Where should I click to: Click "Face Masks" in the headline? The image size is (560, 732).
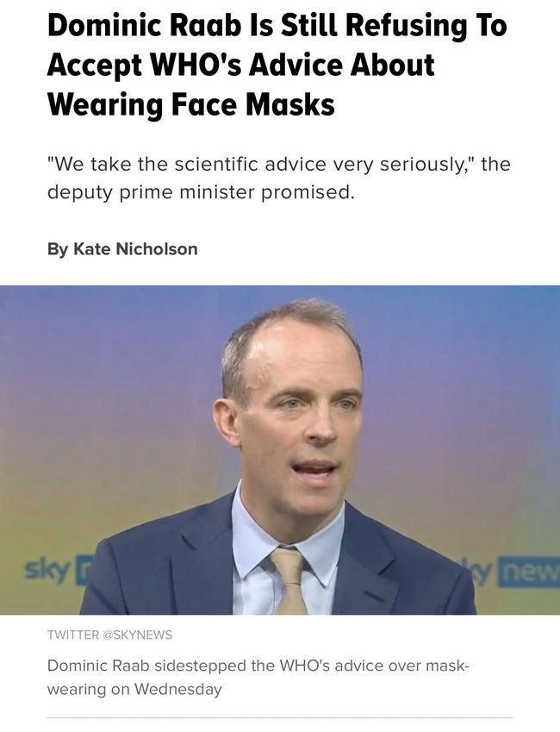click(253, 103)
